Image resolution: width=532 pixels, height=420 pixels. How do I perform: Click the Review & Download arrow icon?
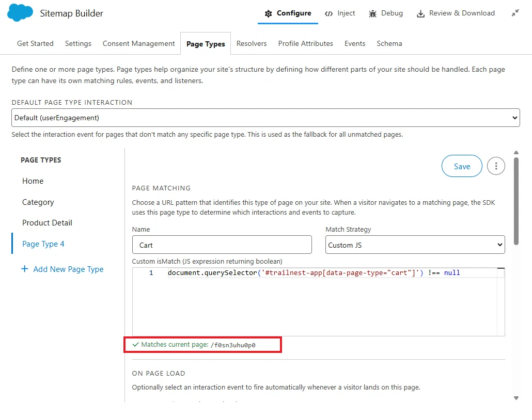tap(420, 13)
